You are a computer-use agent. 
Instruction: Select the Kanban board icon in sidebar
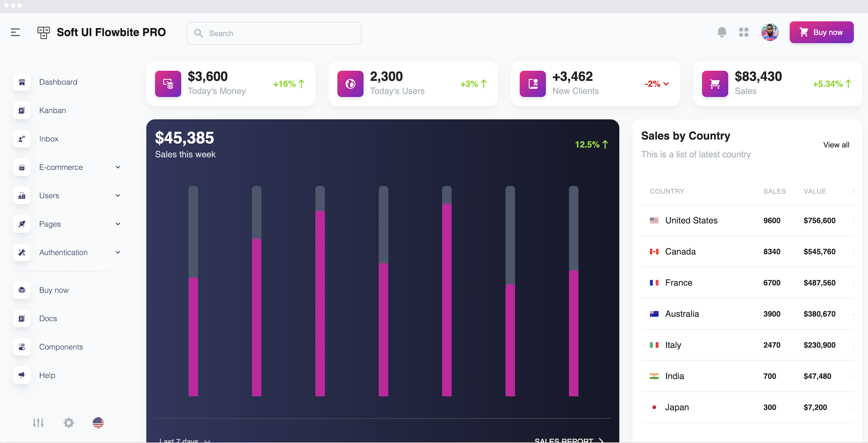point(22,110)
